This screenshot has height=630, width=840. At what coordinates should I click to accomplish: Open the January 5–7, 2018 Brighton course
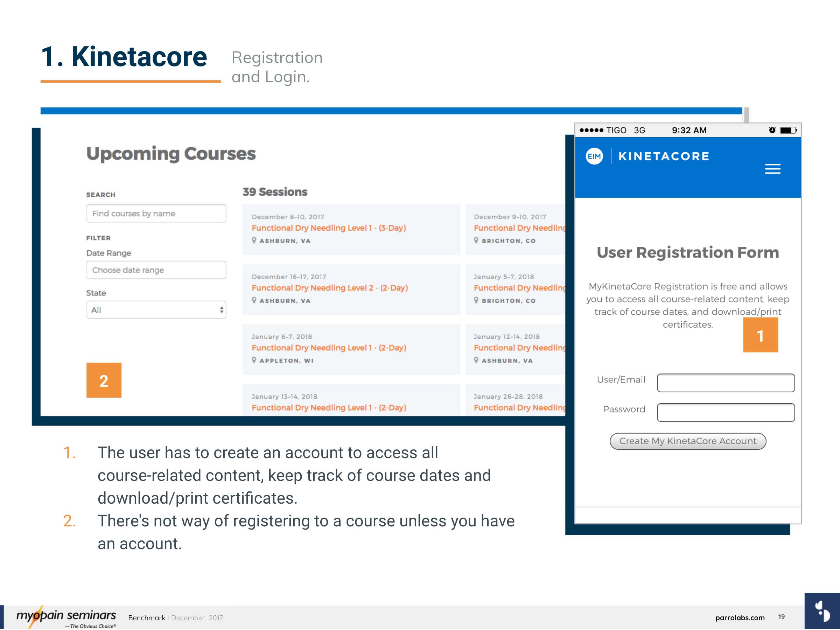519,288
